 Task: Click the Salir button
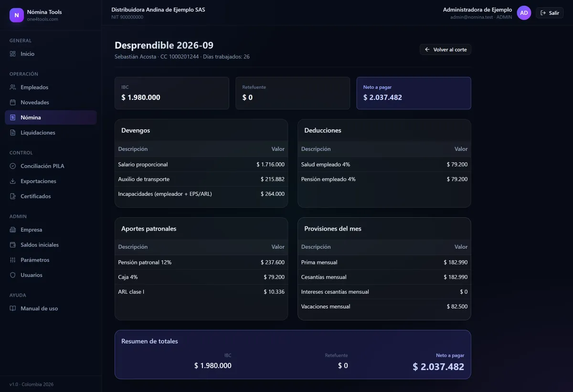(550, 13)
